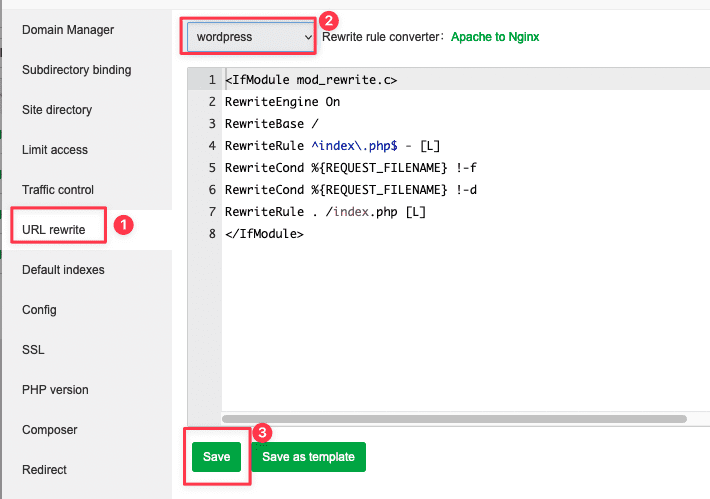Click line number 4 in the gutter
710x499 pixels.
[212, 146]
